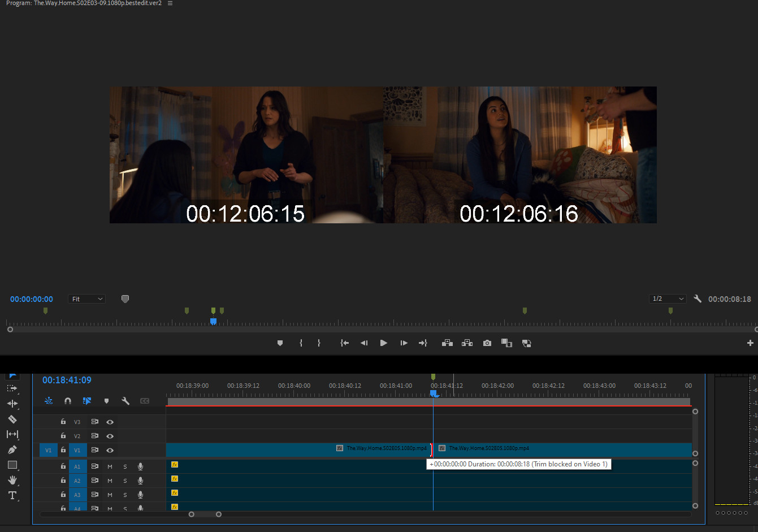Viewport: 758px width, 532px height.
Task: Toggle A3 track targeting
Action: tap(77, 495)
